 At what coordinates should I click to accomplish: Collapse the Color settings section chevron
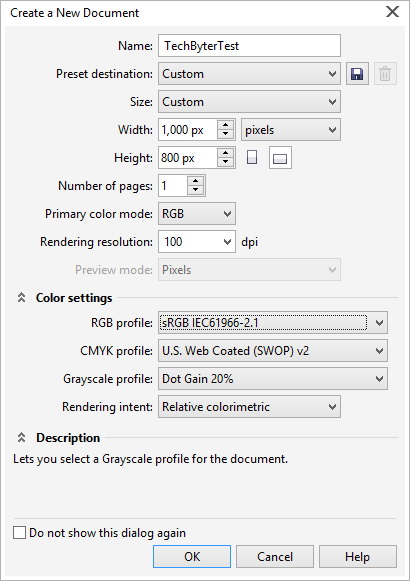(21, 298)
